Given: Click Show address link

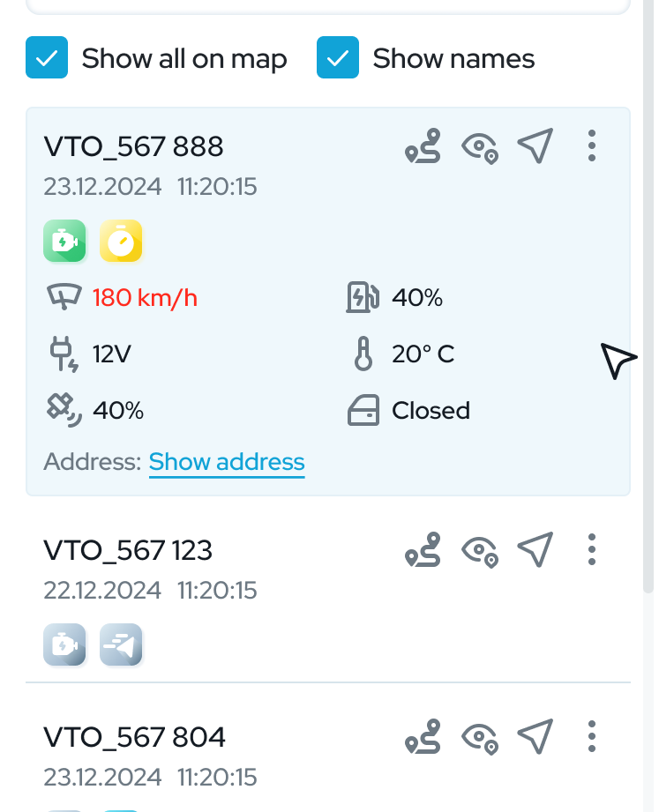Looking at the screenshot, I should pyautogui.click(x=227, y=462).
